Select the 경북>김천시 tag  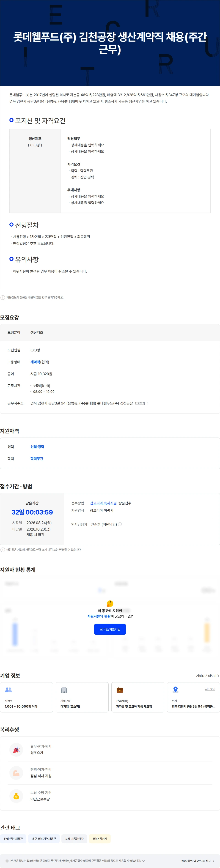pyautogui.click(x=100, y=839)
